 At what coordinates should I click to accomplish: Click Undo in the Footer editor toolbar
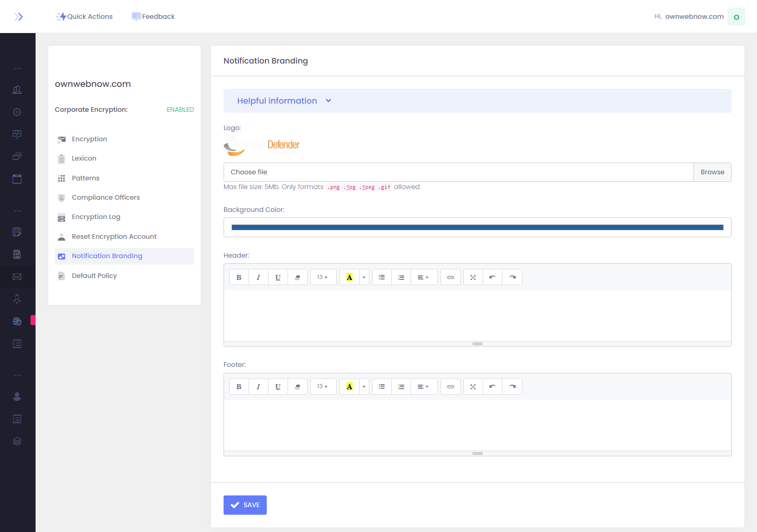tap(492, 387)
